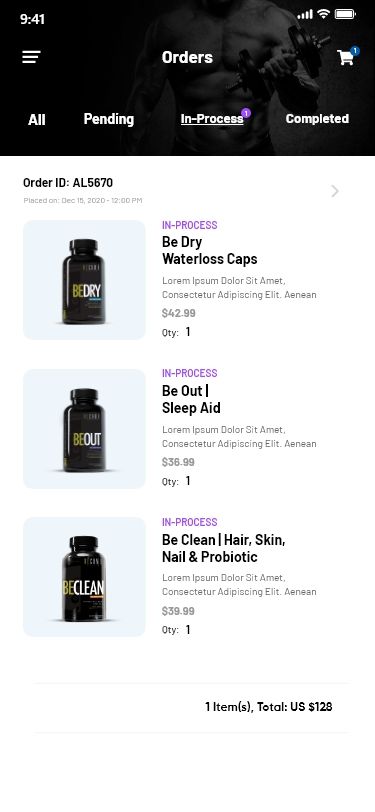Image resolution: width=375 pixels, height=812 pixels.
Task: Open Be Out Sleep Aid title
Action: (191, 399)
